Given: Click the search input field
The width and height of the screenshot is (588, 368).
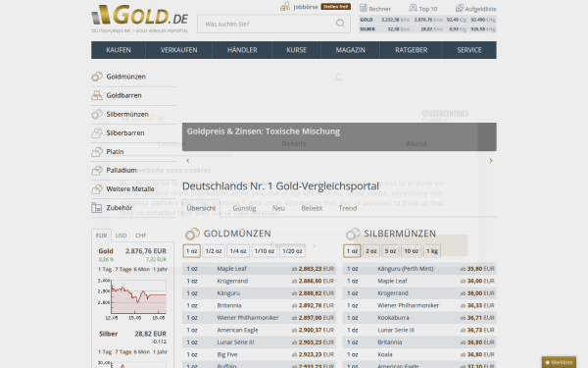Looking at the screenshot, I should (x=273, y=24).
